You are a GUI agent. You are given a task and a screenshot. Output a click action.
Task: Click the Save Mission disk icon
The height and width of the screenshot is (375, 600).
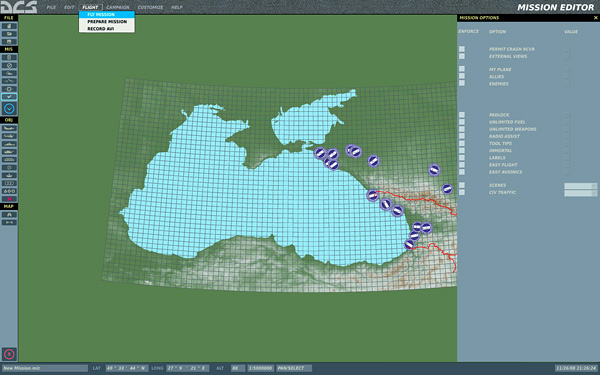point(9,41)
